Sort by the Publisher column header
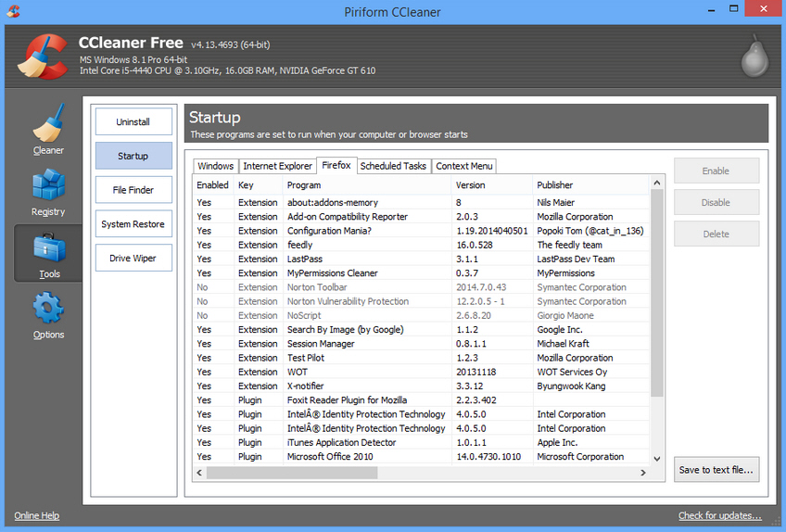786x532 pixels. point(590,185)
